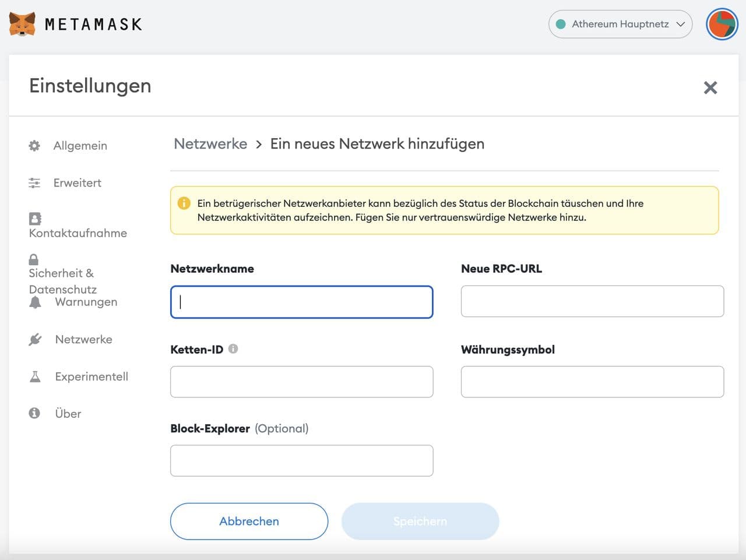Click the MetaMask fox logo
The height and width of the screenshot is (560, 746).
click(x=23, y=24)
